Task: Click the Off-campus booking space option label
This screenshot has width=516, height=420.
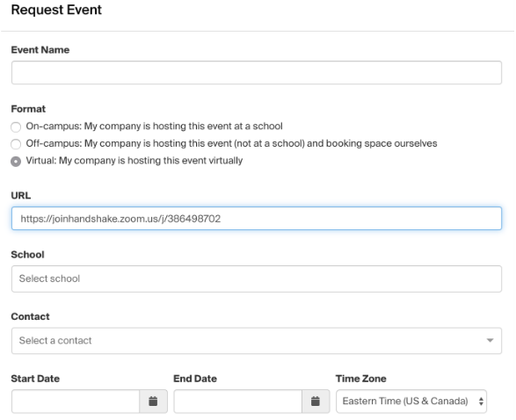Action: [231, 143]
